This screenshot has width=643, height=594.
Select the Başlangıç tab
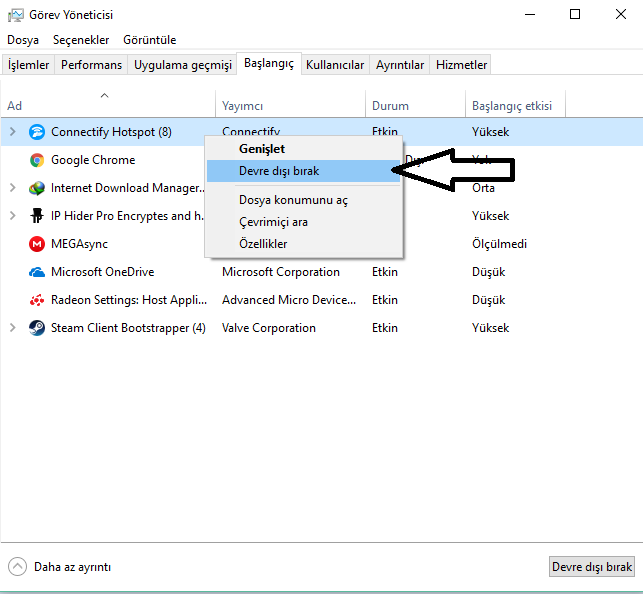[269, 63]
